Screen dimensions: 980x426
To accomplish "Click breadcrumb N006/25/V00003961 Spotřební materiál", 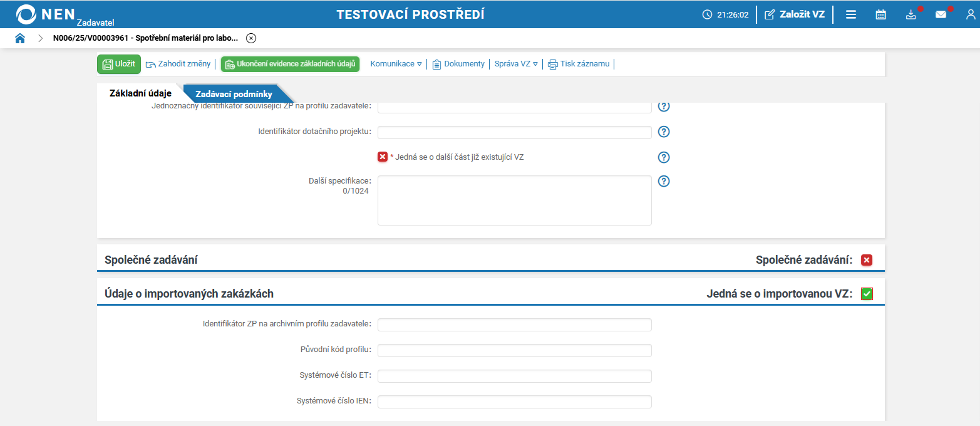I will click(x=145, y=38).
